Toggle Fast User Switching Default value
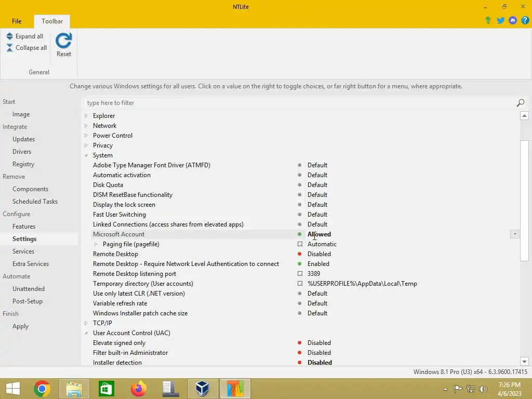Screen dimensions: 532x399 (317, 215)
